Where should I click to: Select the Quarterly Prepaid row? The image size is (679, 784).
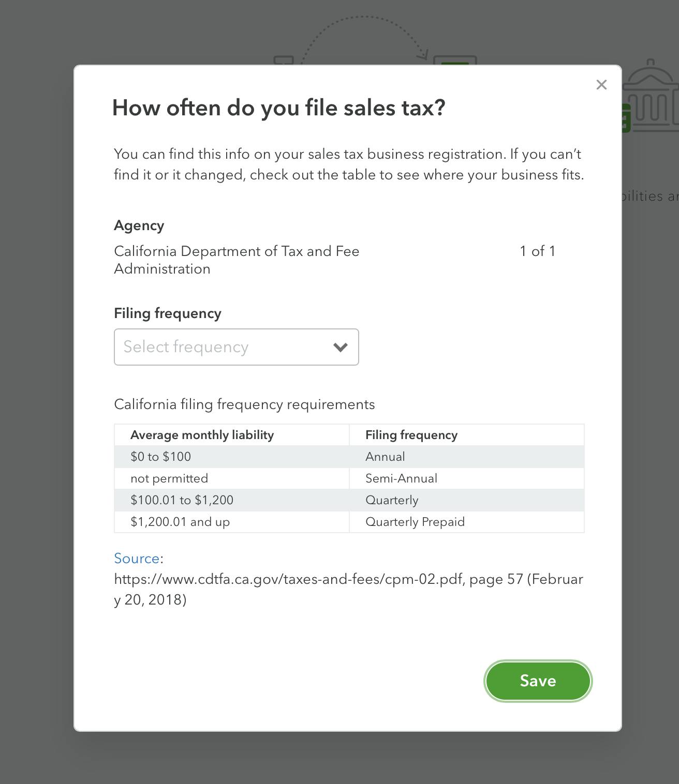pyautogui.click(x=415, y=522)
